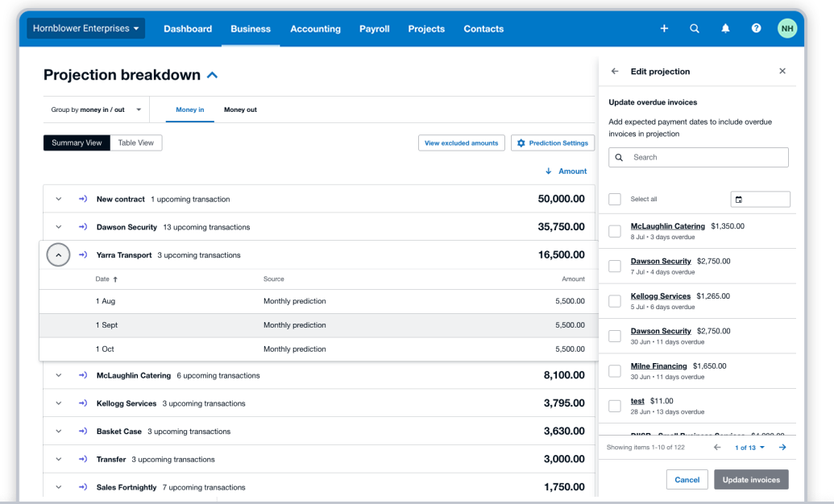
Task: Open calendar date picker in panel
Action: (739, 200)
